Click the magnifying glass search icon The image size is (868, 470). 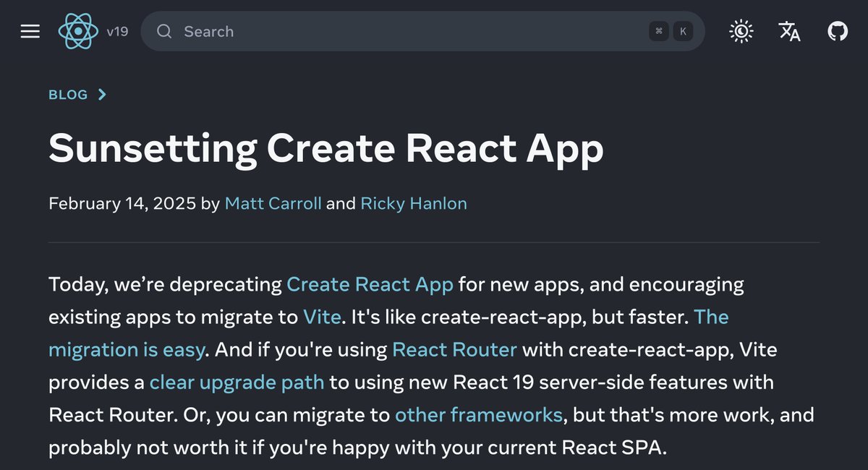[164, 31]
